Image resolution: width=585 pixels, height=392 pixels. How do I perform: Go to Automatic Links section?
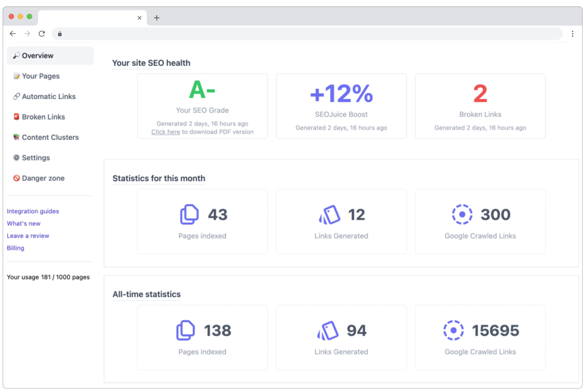click(x=48, y=96)
